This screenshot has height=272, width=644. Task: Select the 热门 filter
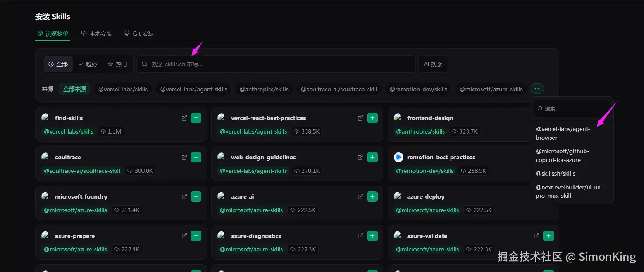(117, 64)
